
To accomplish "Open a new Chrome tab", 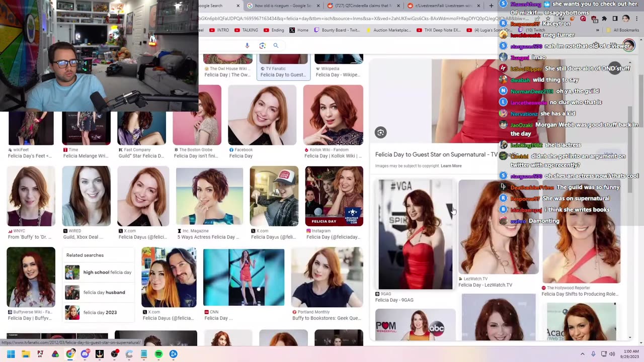I will (x=491, y=6).
